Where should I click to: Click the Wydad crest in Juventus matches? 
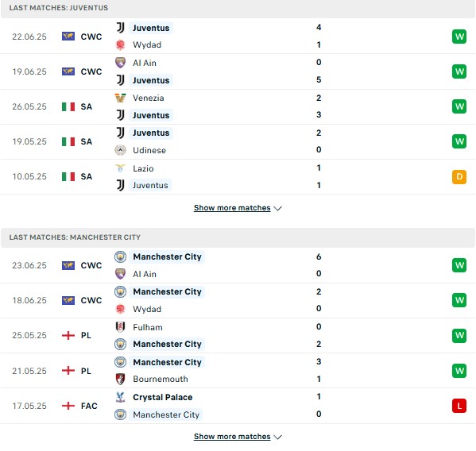pyautogui.click(x=120, y=44)
